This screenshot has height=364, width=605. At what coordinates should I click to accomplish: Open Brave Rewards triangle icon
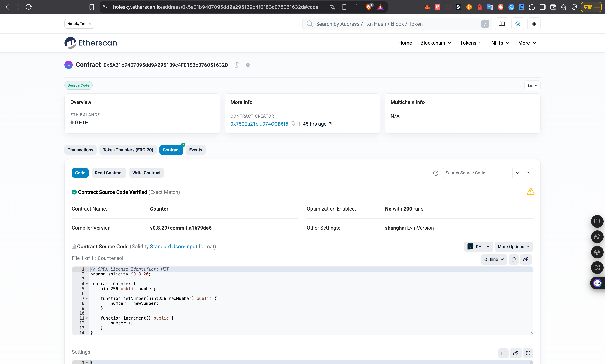[381, 7]
